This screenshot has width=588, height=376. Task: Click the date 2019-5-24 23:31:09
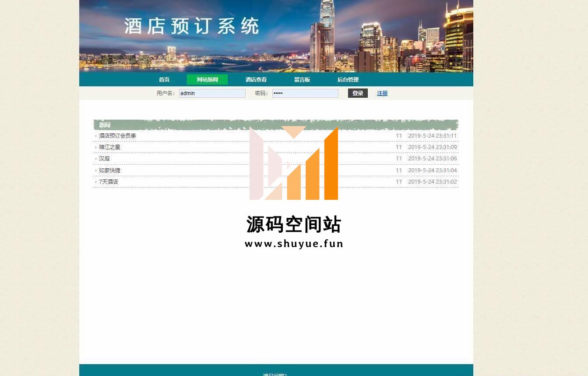pos(432,147)
